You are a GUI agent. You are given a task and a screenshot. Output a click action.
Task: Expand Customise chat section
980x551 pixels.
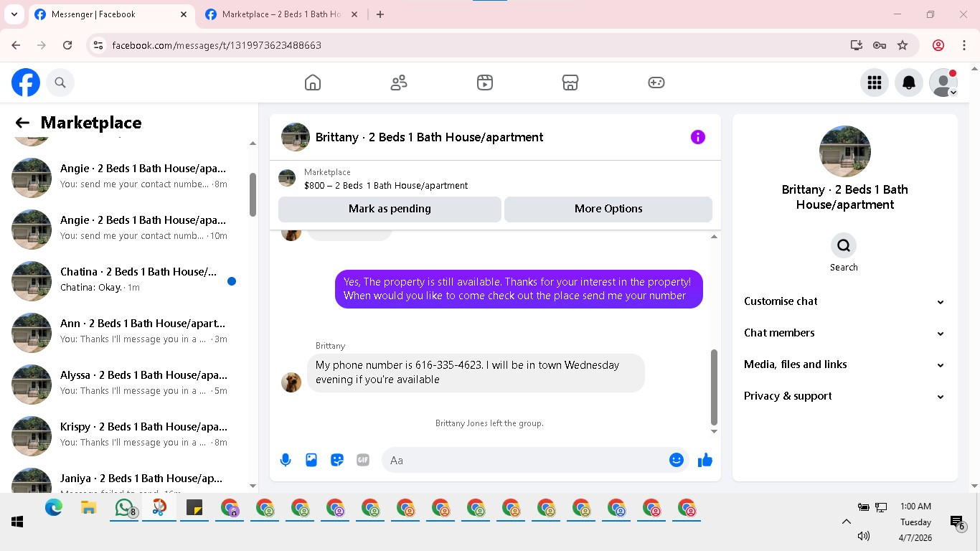[844, 301]
